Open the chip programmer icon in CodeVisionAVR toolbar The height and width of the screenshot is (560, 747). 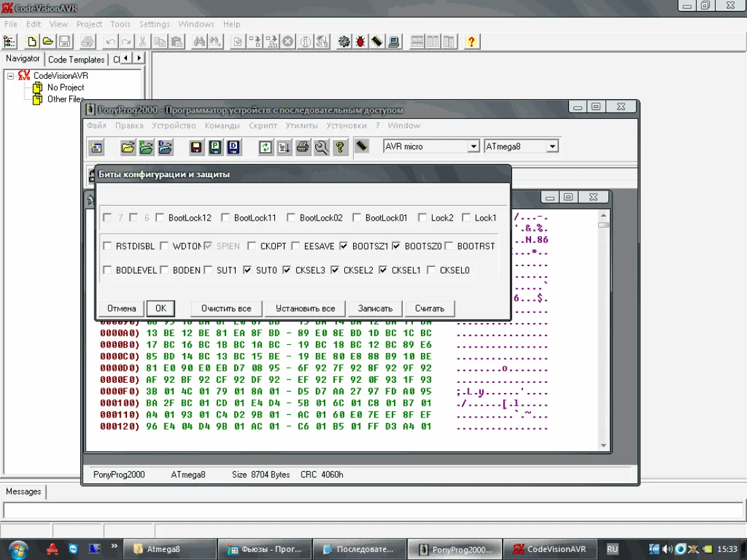pyautogui.click(x=377, y=42)
